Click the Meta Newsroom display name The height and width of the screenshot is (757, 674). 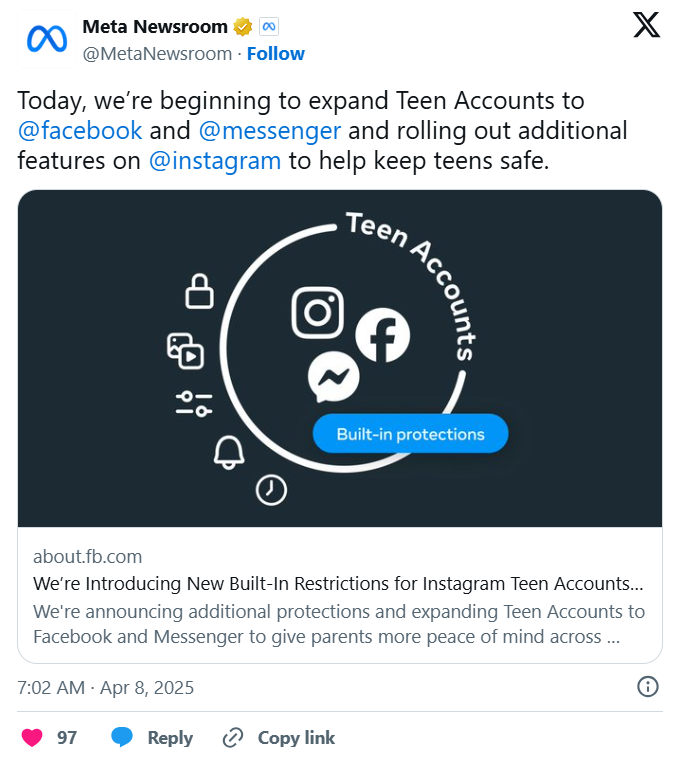coord(154,27)
